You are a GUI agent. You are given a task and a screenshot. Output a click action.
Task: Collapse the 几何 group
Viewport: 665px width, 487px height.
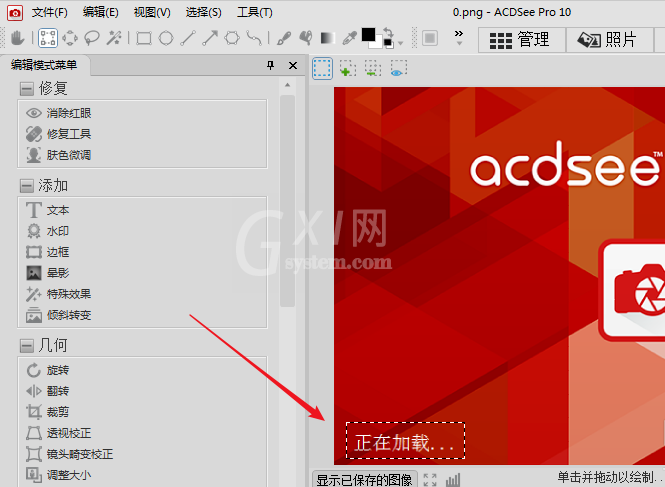27,346
